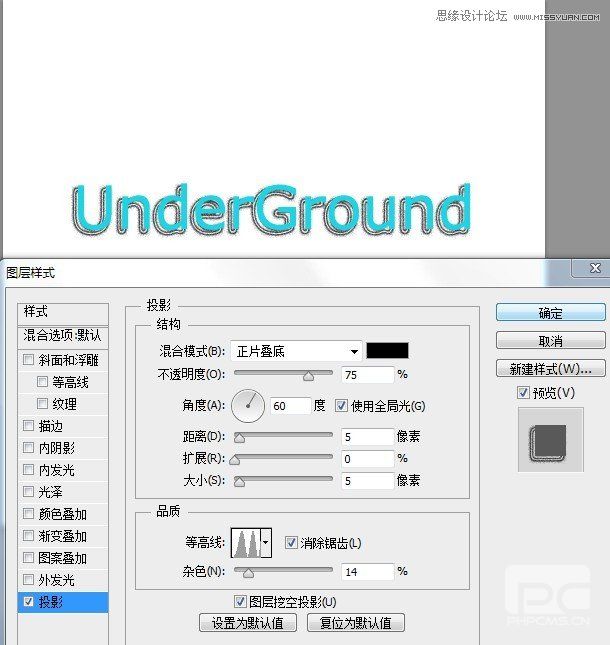This screenshot has height=645, width=610.
Task: Select the 投影 style row label
Action: pyautogui.click(x=51, y=602)
